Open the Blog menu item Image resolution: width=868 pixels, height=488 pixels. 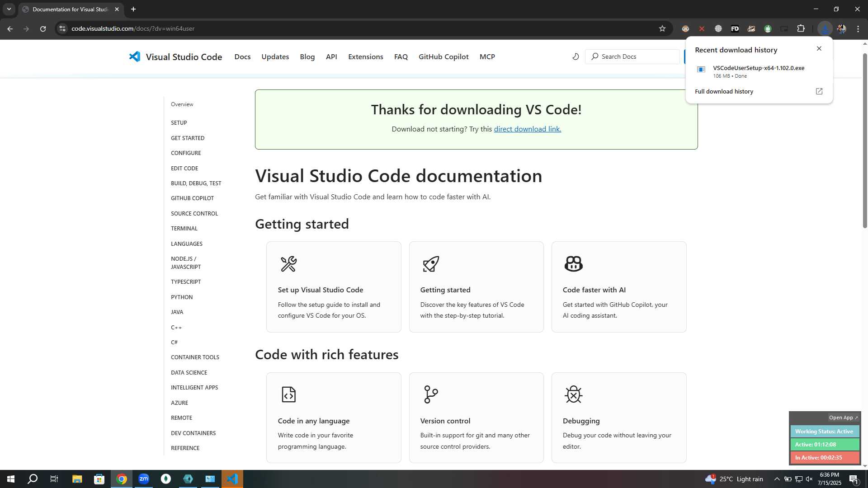point(307,56)
